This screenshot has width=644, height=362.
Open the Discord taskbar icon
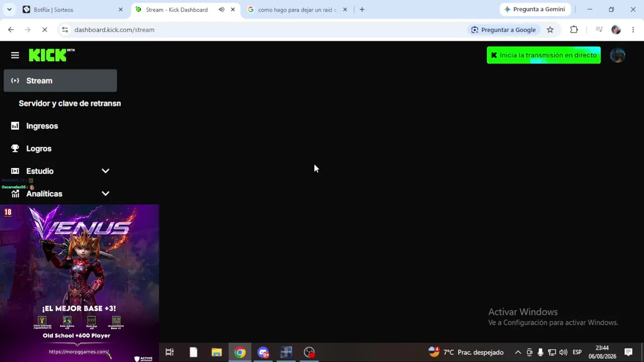(x=263, y=352)
